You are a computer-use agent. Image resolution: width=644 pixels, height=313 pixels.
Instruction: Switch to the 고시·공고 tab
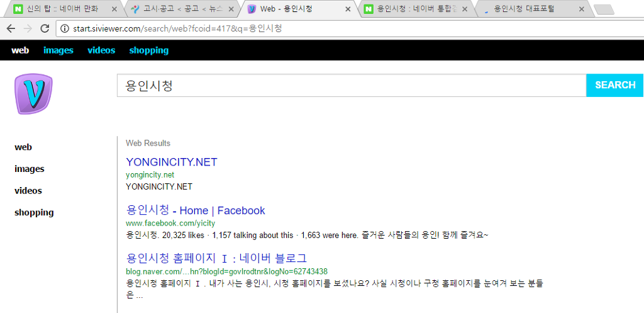pyautogui.click(x=180, y=9)
